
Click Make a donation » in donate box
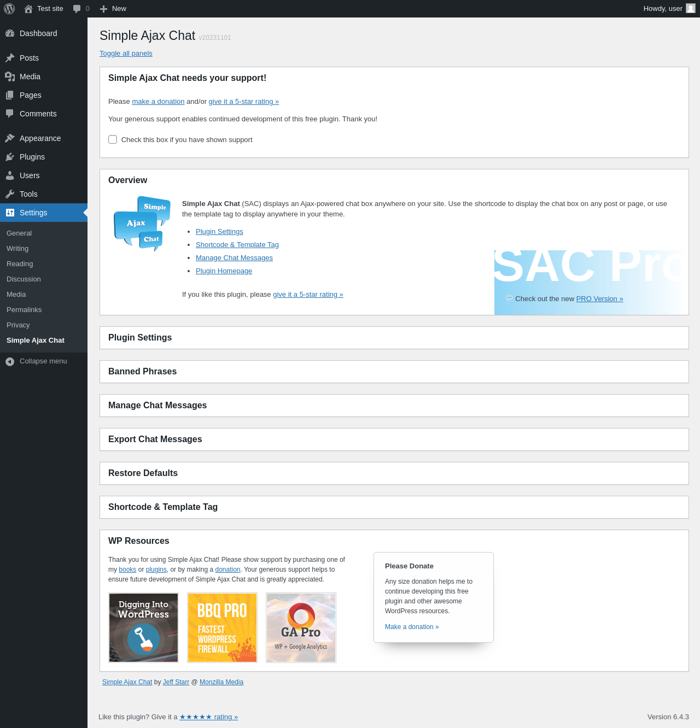[x=412, y=627]
